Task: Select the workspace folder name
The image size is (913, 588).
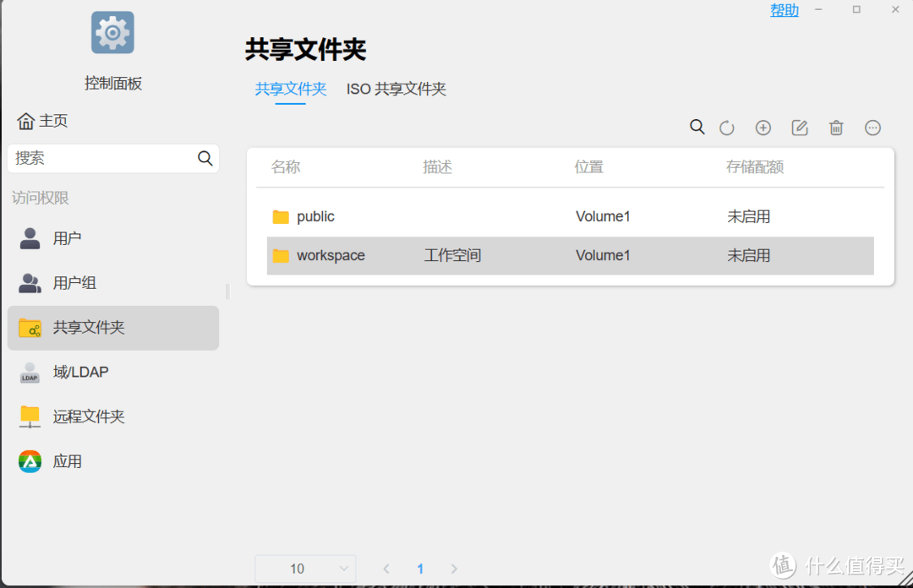Action: click(x=331, y=256)
